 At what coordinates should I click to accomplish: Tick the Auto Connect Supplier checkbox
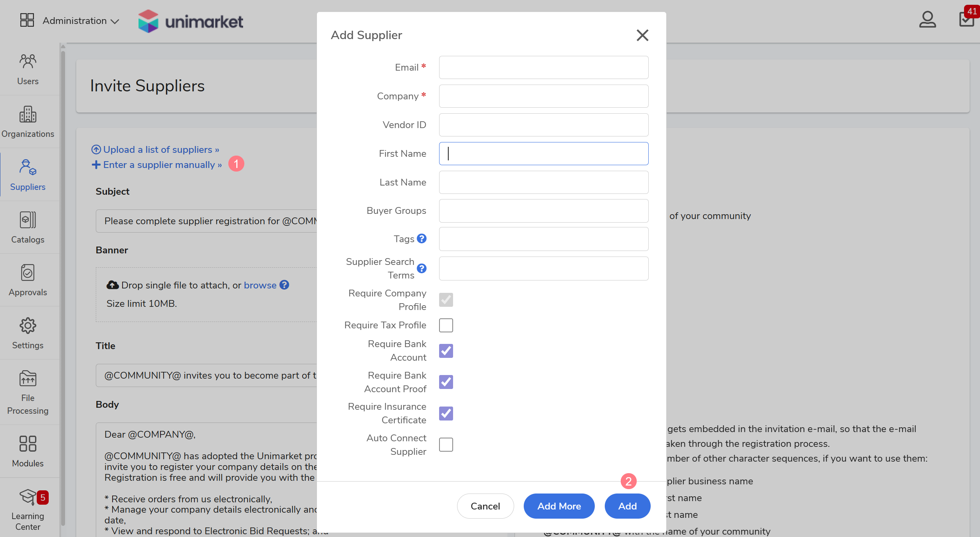coord(446,444)
